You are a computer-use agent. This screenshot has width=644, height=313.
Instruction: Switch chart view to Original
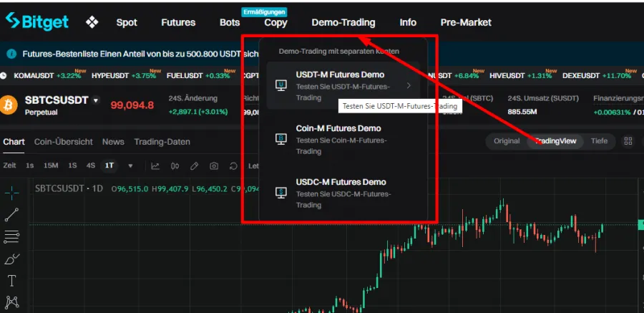click(x=507, y=141)
